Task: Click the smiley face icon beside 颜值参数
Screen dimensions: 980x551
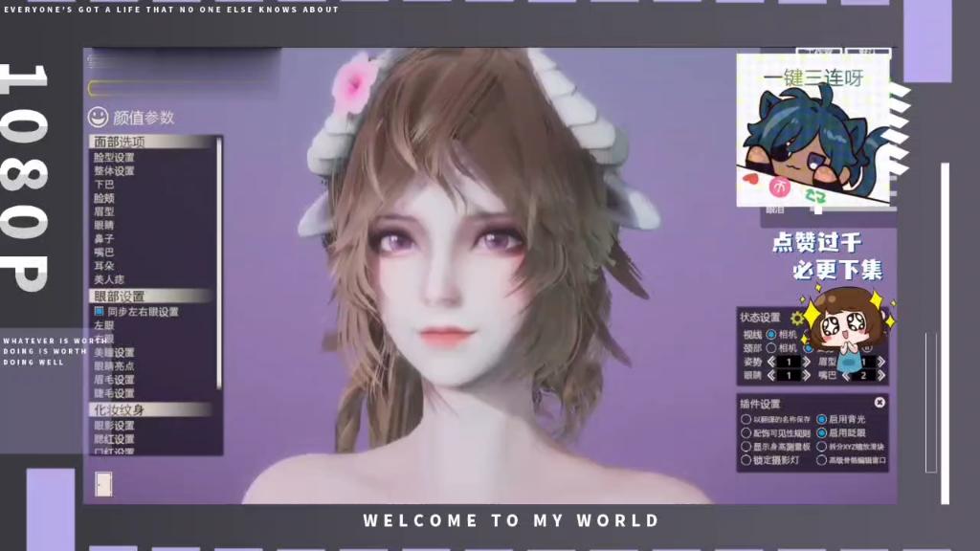Action: pos(98,117)
